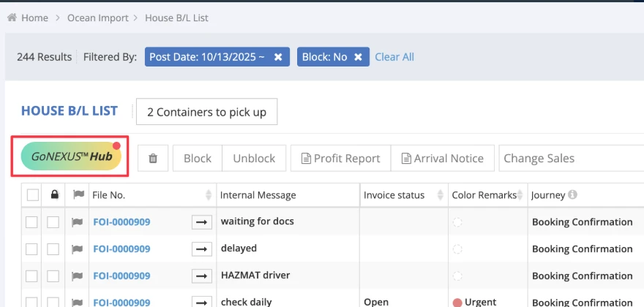Click Booking Confirmation in the 'delayed' row
Image resolution: width=644 pixels, height=307 pixels.
pos(582,249)
